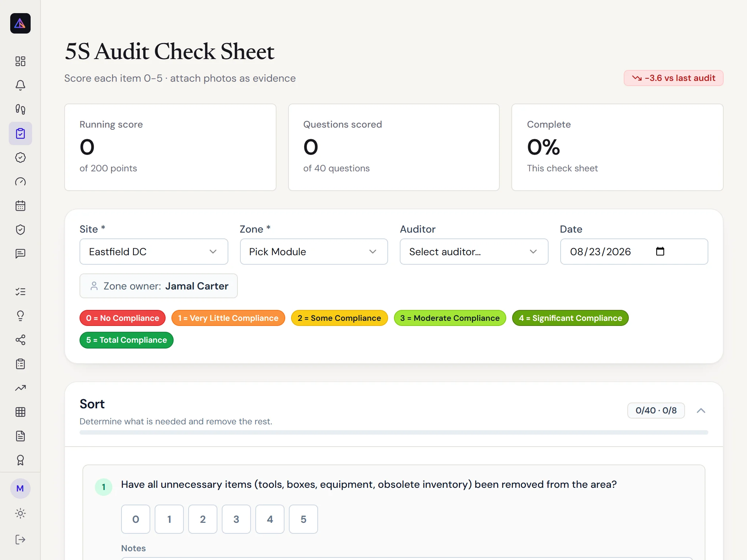Select the clipboard check audit icon
The height and width of the screenshot is (560, 747).
(x=20, y=133)
